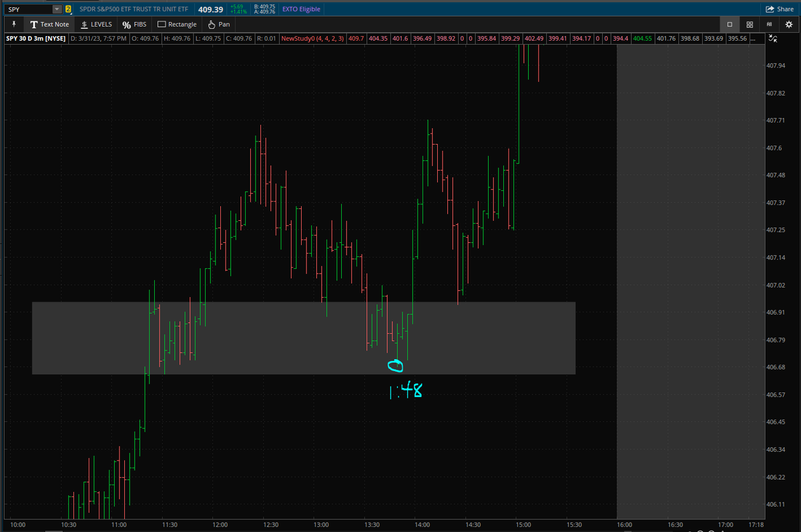The image size is (801, 532).
Task: Open the SPY symbol dropdown arrow
Action: tap(56, 9)
